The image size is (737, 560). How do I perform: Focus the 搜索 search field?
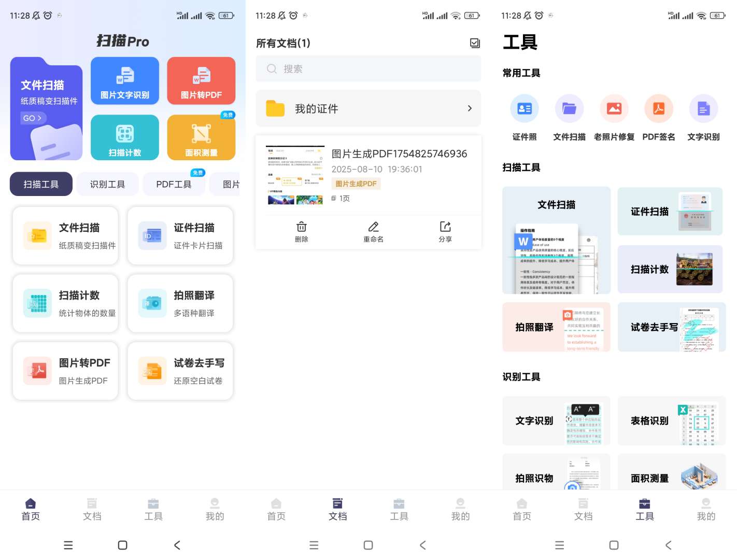[x=368, y=69]
